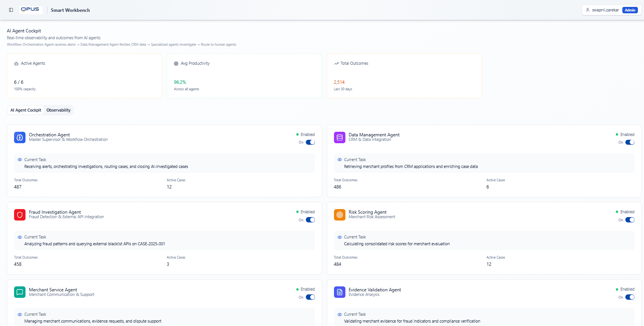Click the 2,514 total outcomes value
644x326 pixels.
pyautogui.click(x=339, y=82)
